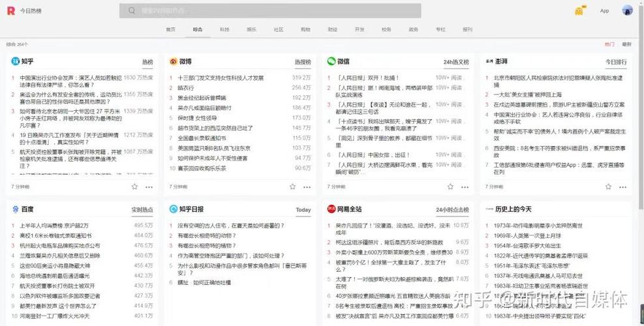Viewport: 644px width, 326px height.
Task: Open 历史上的今天 item 1969年-人类第一次登上月球
Action: (527, 235)
